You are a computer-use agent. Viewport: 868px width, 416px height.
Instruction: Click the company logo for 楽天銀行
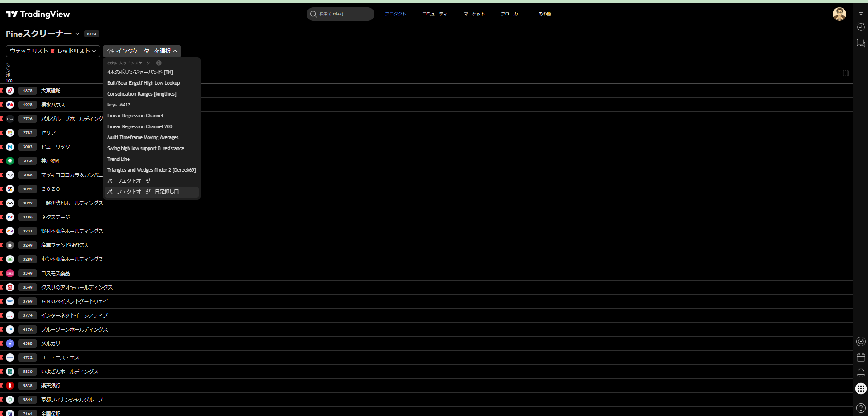click(x=10, y=386)
